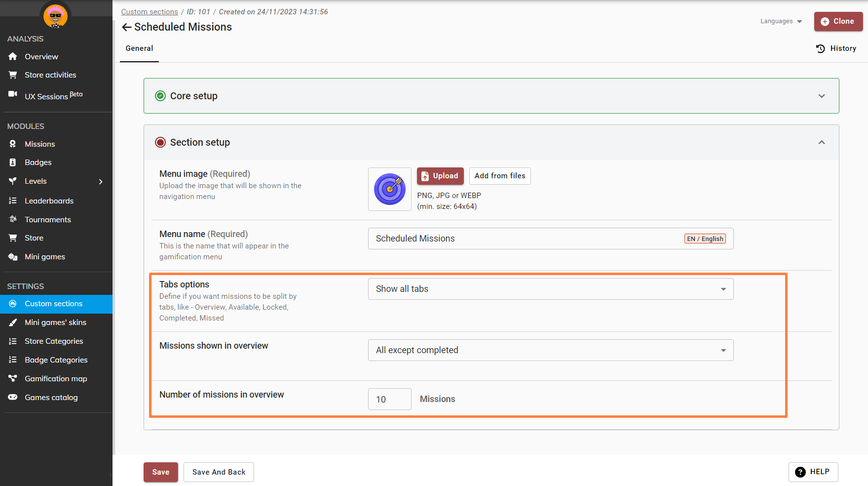Open Badges via its sidebar icon
The image size is (868, 486).
coord(13,162)
